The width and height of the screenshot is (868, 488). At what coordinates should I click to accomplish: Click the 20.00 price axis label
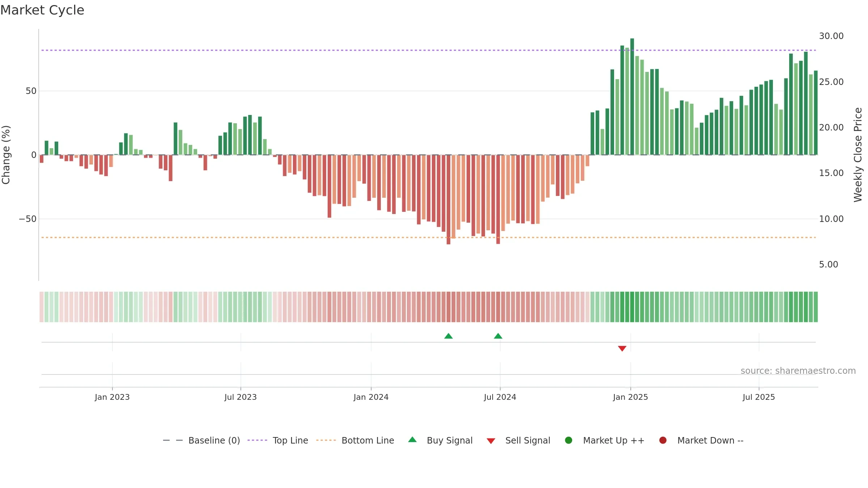pyautogui.click(x=831, y=127)
